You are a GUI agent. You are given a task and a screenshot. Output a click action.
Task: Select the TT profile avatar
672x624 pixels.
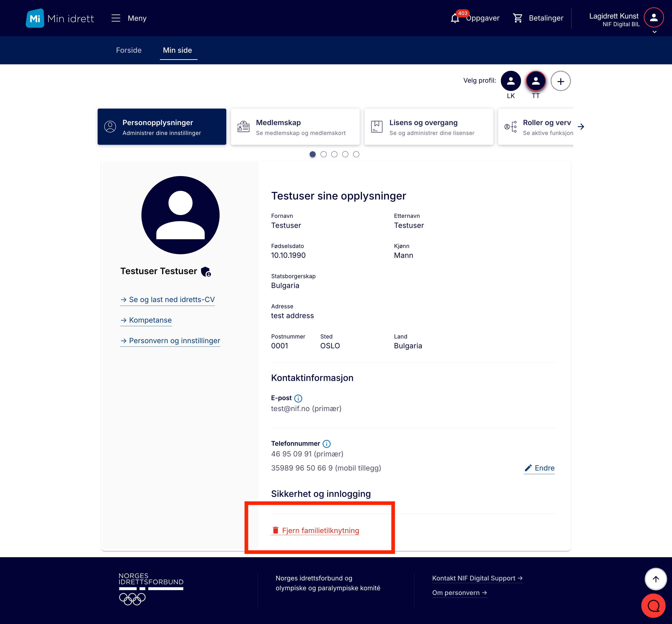click(535, 81)
